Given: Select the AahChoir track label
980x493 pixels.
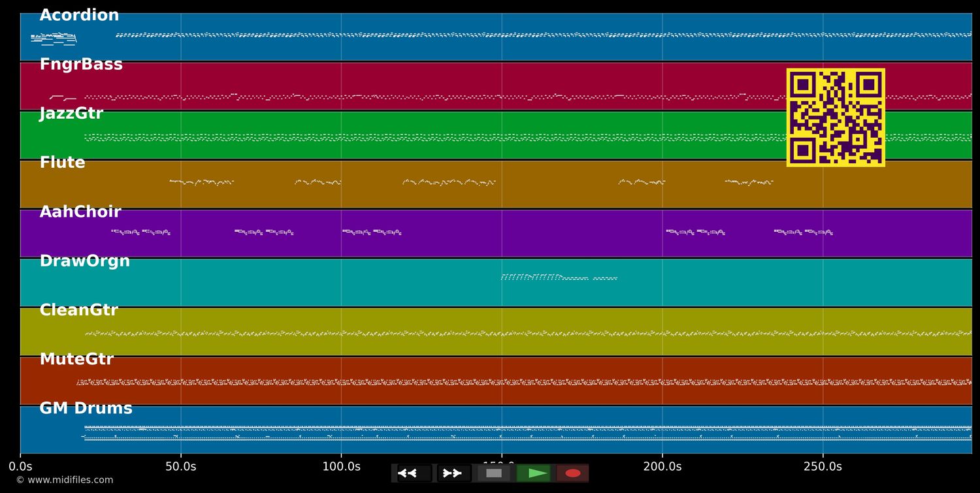Looking at the screenshot, I should (x=80, y=212).
